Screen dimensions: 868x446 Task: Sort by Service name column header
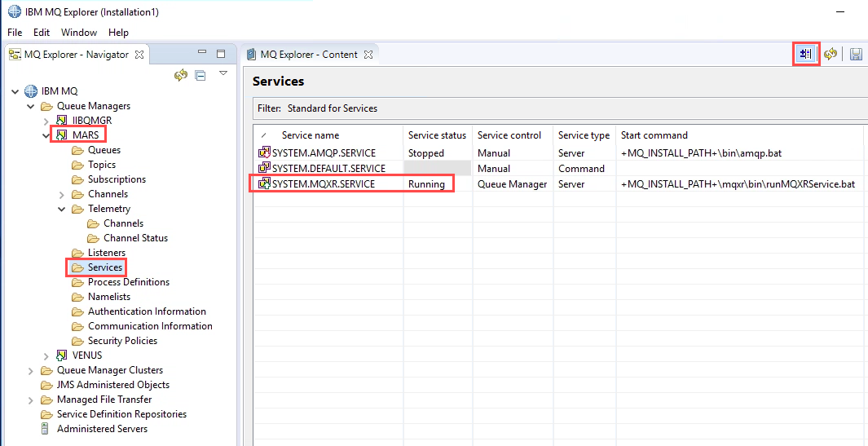click(x=311, y=135)
